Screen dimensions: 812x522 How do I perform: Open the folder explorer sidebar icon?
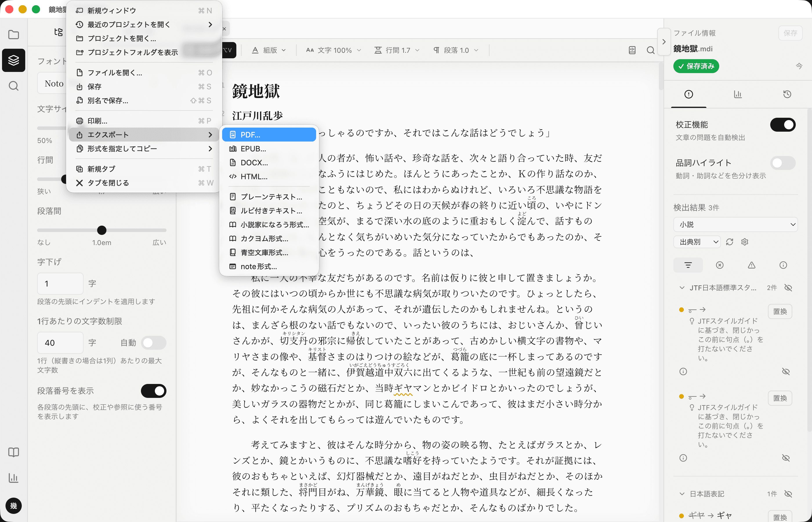[14, 35]
